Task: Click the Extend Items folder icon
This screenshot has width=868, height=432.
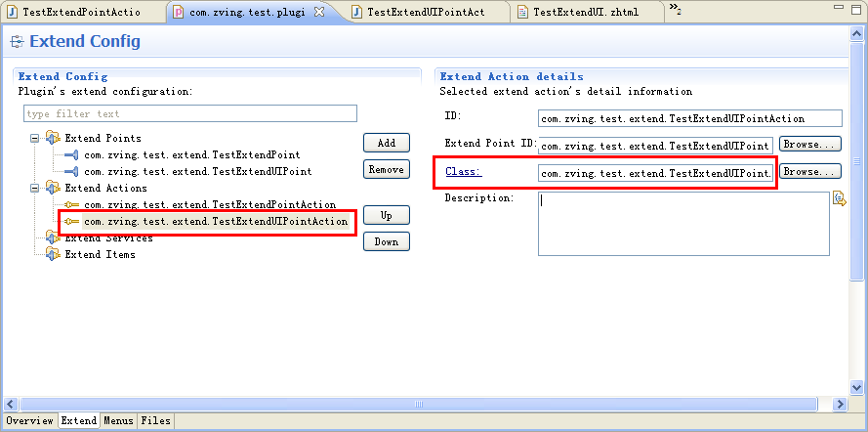Action: click(x=52, y=254)
